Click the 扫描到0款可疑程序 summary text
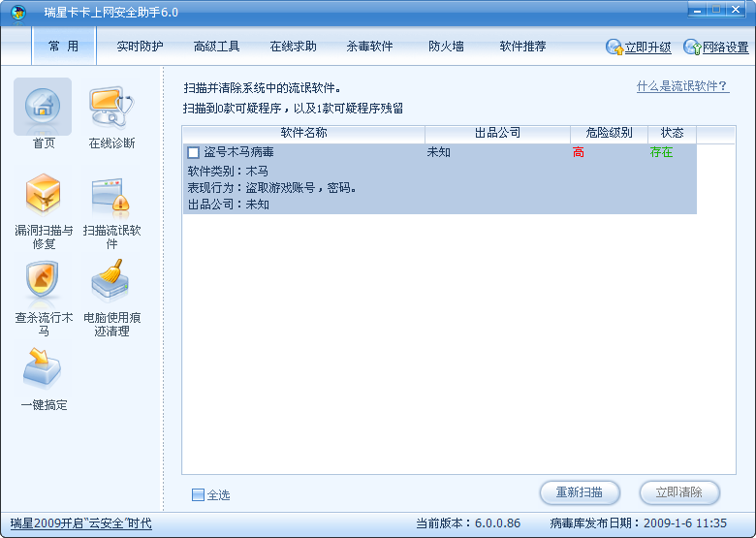Image resolution: width=756 pixels, height=538 pixels. pos(293,108)
